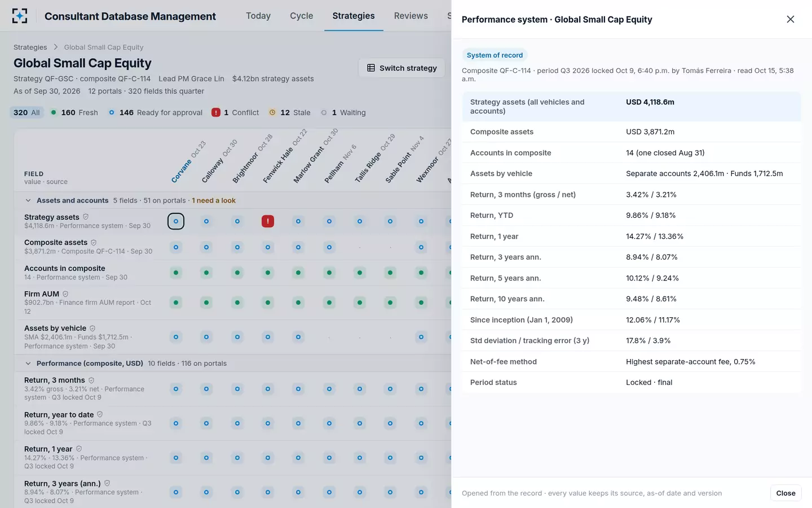Open the Tallis Ridge portal column header
Screen dimensions: 812x508
(x=375, y=159)
